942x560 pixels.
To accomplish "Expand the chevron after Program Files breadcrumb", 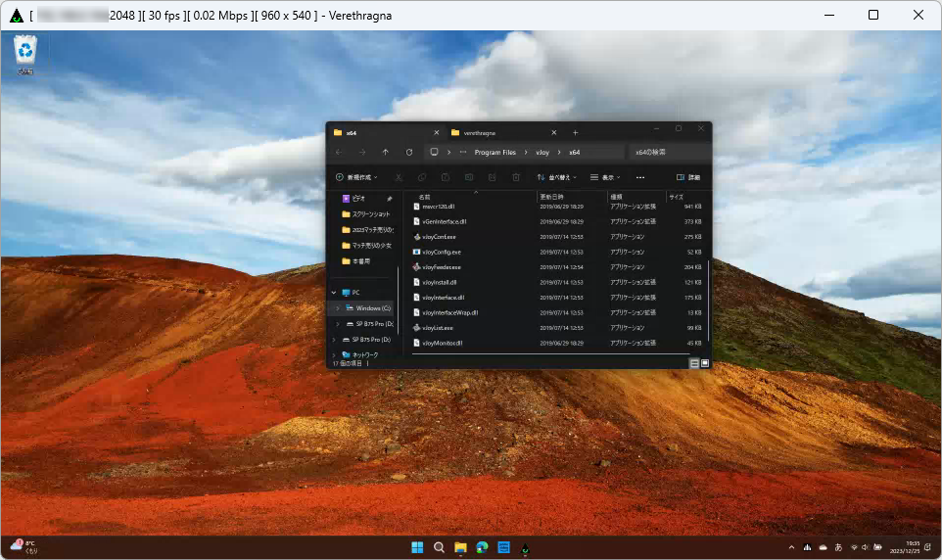I will pyautogui.click(x=526, y=153).
